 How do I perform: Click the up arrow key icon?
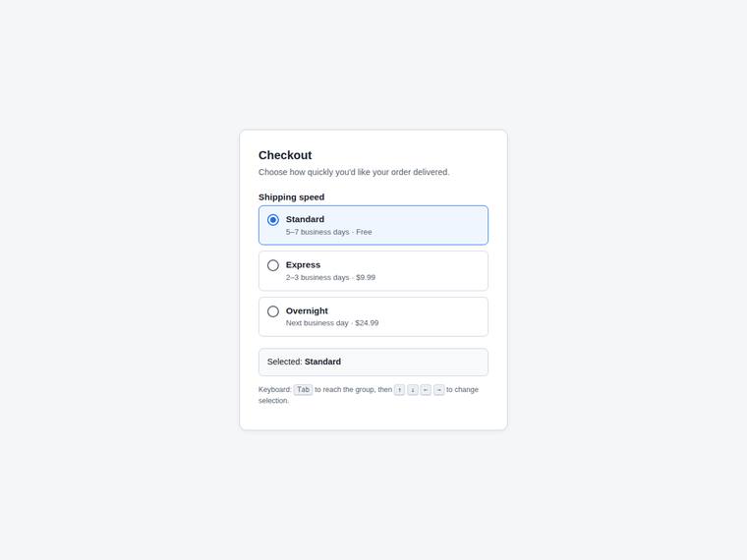tap(399, 389)
